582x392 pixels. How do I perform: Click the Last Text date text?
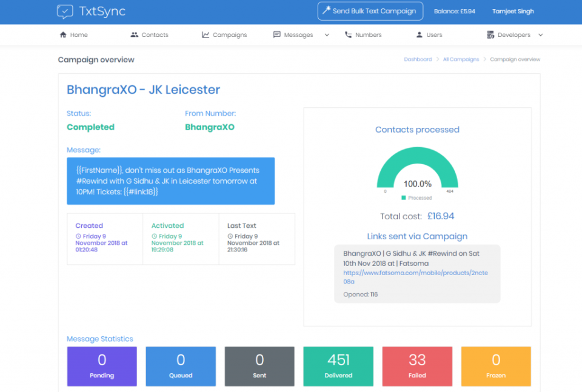[253, 243]
